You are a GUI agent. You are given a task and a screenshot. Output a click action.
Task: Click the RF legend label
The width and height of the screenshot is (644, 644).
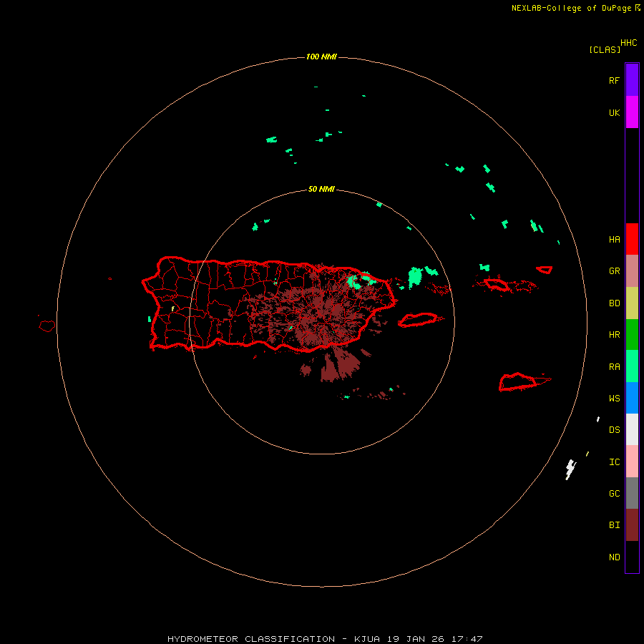click(614, 80)
